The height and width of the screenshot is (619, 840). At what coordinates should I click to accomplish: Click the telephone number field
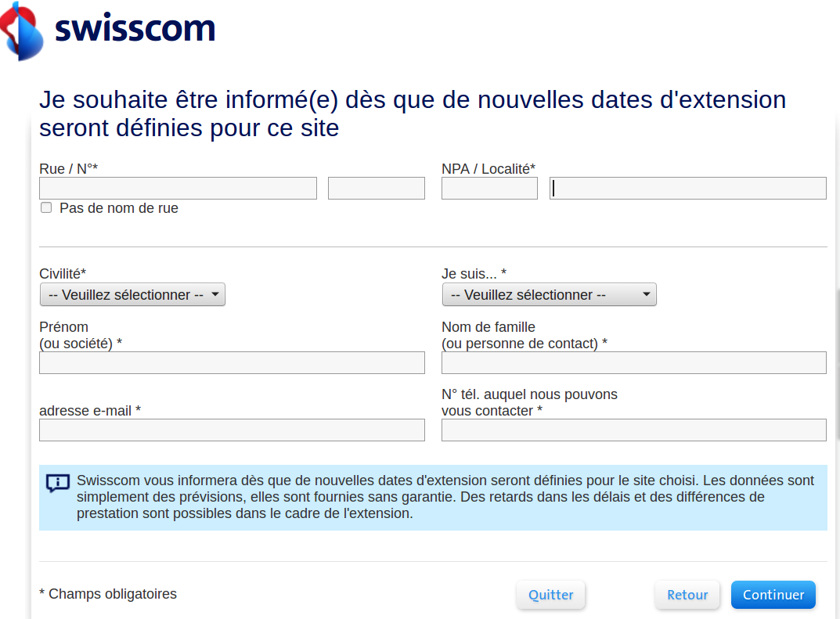pos(633,430)
